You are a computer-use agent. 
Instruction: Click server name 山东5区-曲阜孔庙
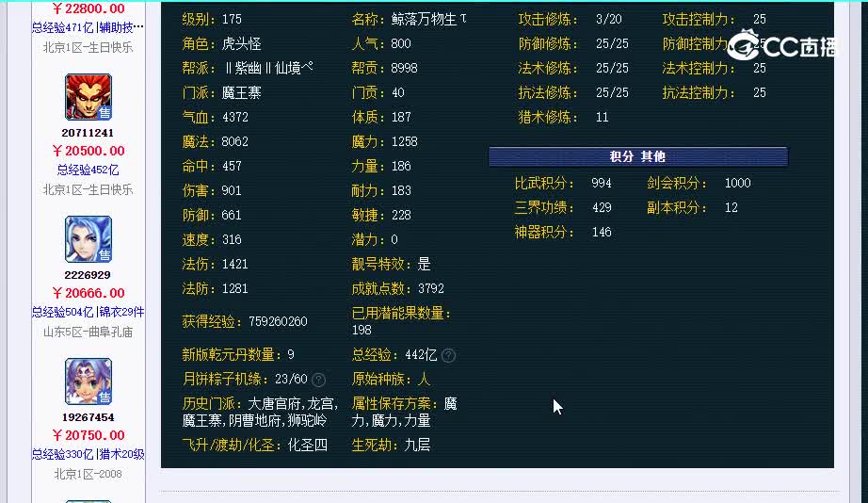88,332
